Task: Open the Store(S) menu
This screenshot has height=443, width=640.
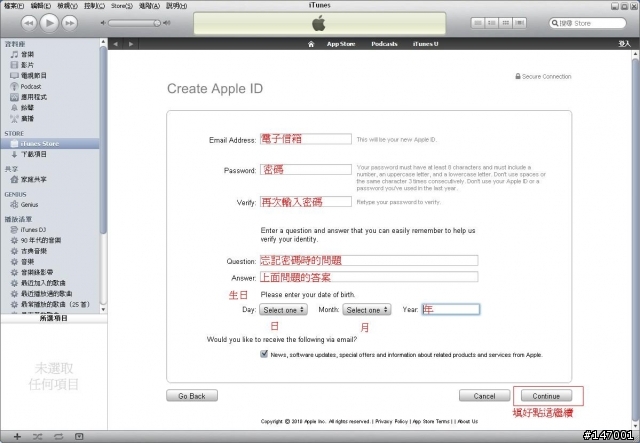Action: 122,6
